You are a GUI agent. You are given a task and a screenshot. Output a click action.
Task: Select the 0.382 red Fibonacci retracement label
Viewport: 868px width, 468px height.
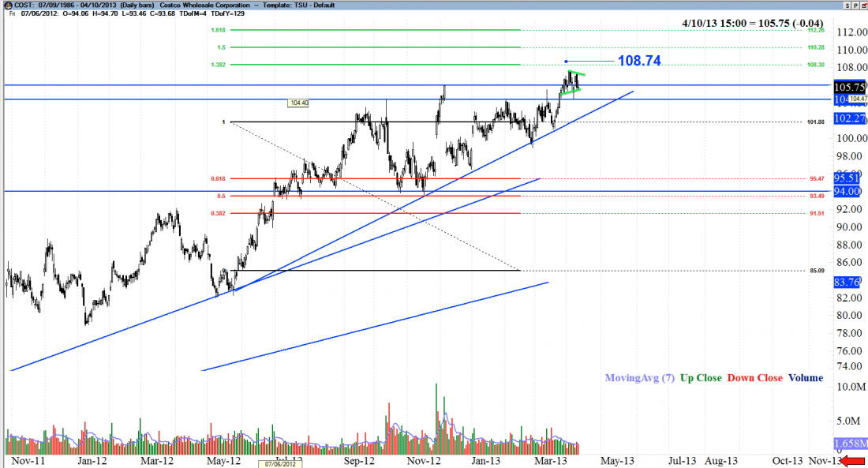219,213
